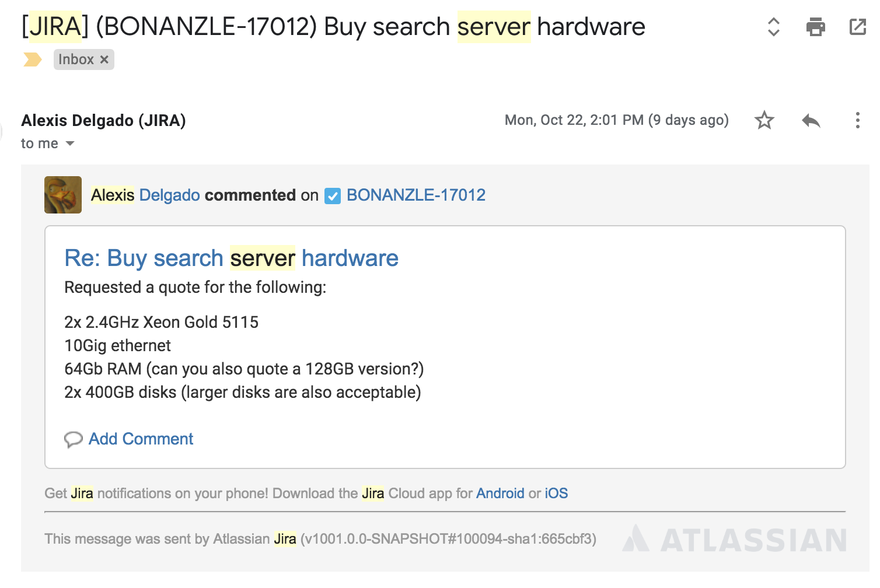The height and width of the screenshot is (588, 880).
Task: Click the Add Comment link
Action: pos(141,439)
